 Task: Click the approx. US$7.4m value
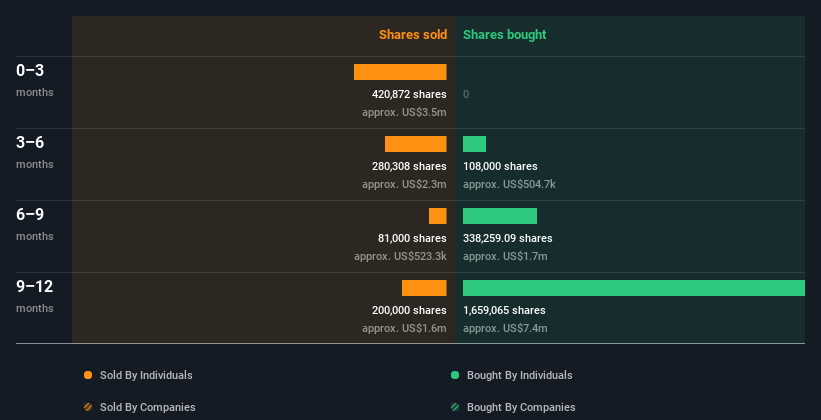(505, 328)
